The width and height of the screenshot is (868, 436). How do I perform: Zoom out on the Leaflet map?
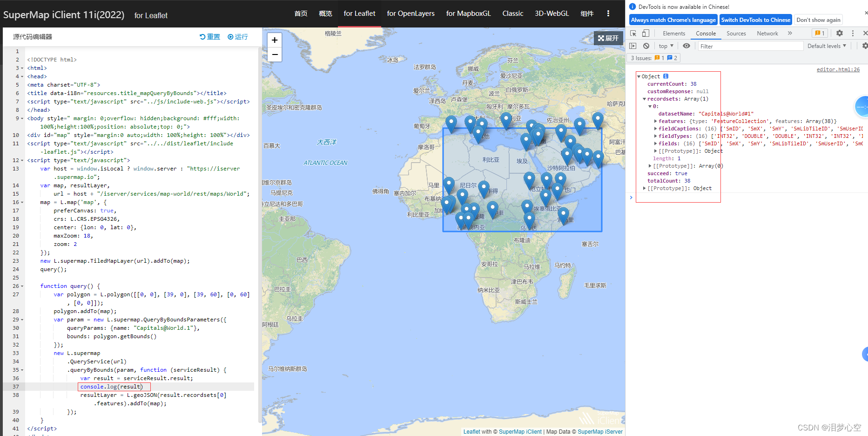pyautogui.click(x=275, y=54)
